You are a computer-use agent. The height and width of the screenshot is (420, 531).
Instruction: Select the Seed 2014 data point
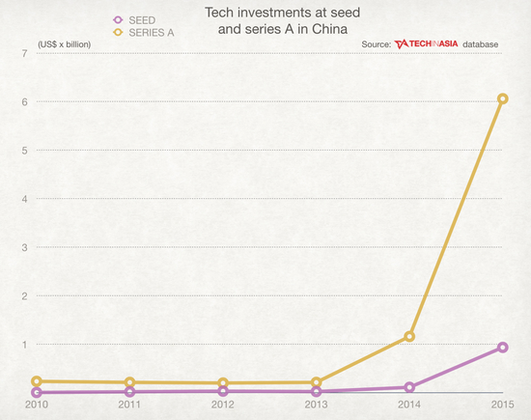pos(409,387)
